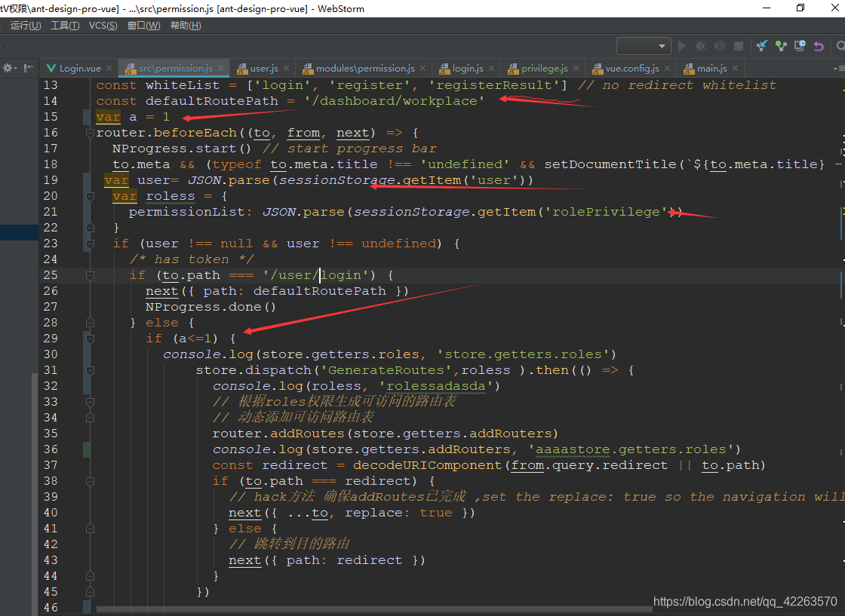The image size is (845, 616).
Task: Close the privilege.js tab
Action: pyautogui.click(x=576, y=69)
